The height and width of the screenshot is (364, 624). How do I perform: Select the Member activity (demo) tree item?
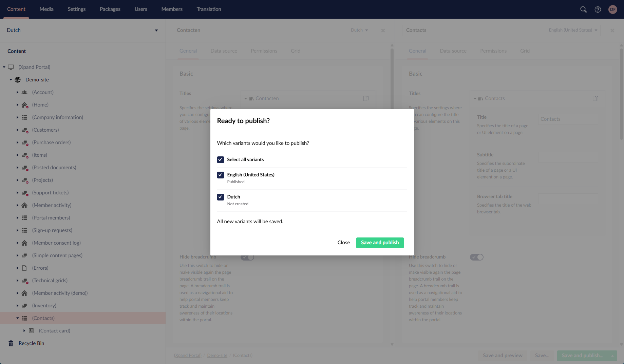click(x=60, y=293)
